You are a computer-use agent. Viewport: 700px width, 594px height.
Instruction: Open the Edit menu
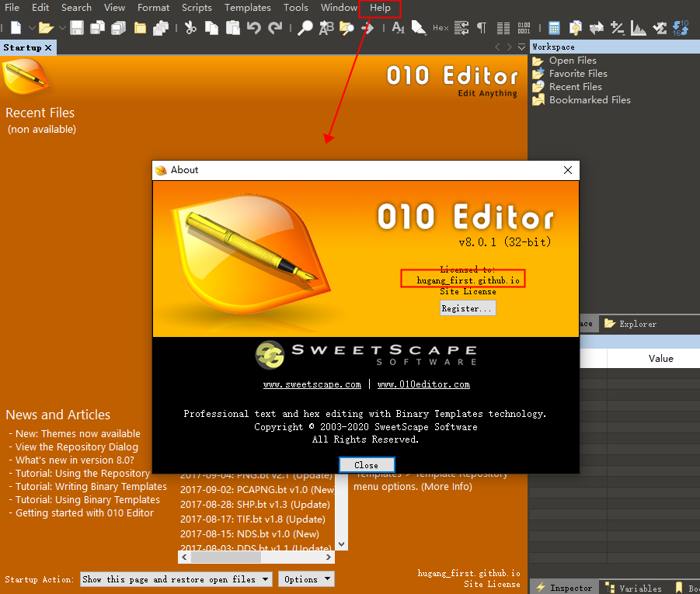(40, 8)
